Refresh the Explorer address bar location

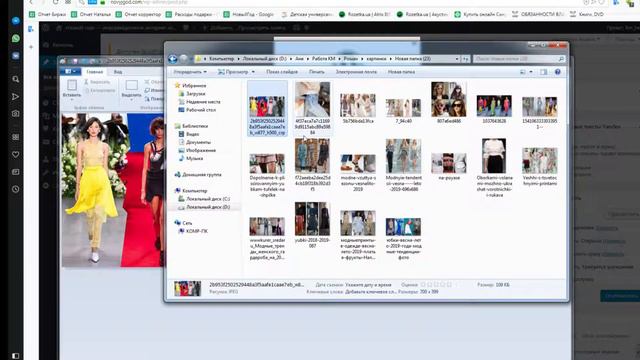click(466, 59)
